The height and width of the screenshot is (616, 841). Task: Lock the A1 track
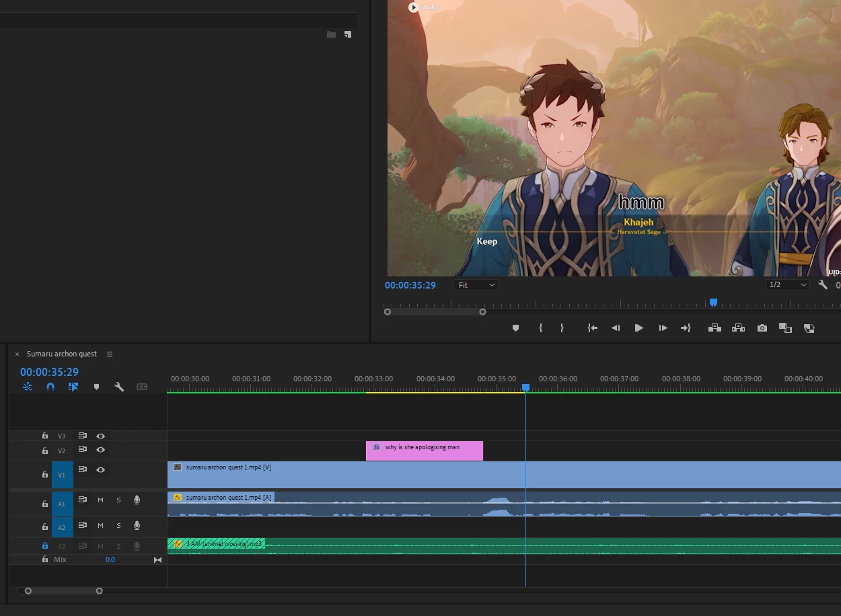tap(45, 503)
